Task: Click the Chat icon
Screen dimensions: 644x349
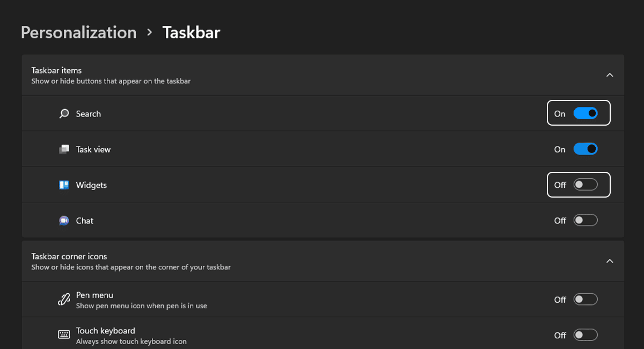Action: tap(64, 221)
